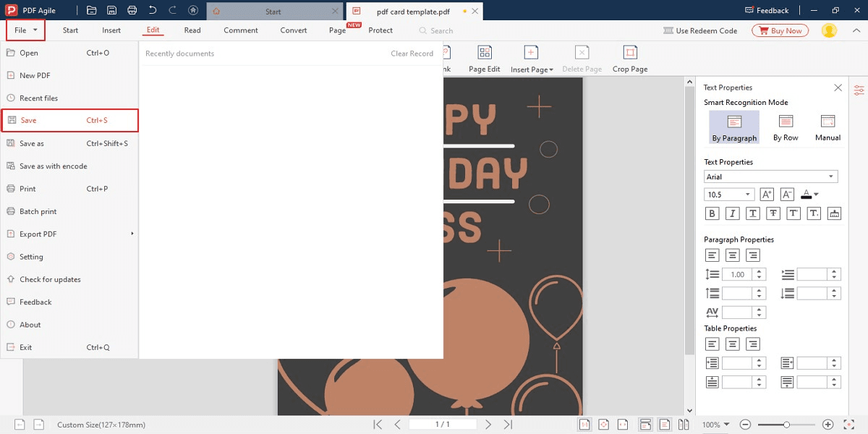Expand the Insert Page dropdown
Image resolution: width=868 pixels, height=434 pixels.
(550, 69)
